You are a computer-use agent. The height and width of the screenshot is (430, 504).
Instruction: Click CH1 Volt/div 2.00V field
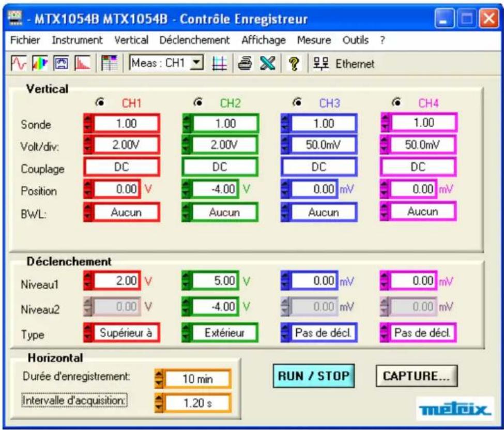coord(126,145)
